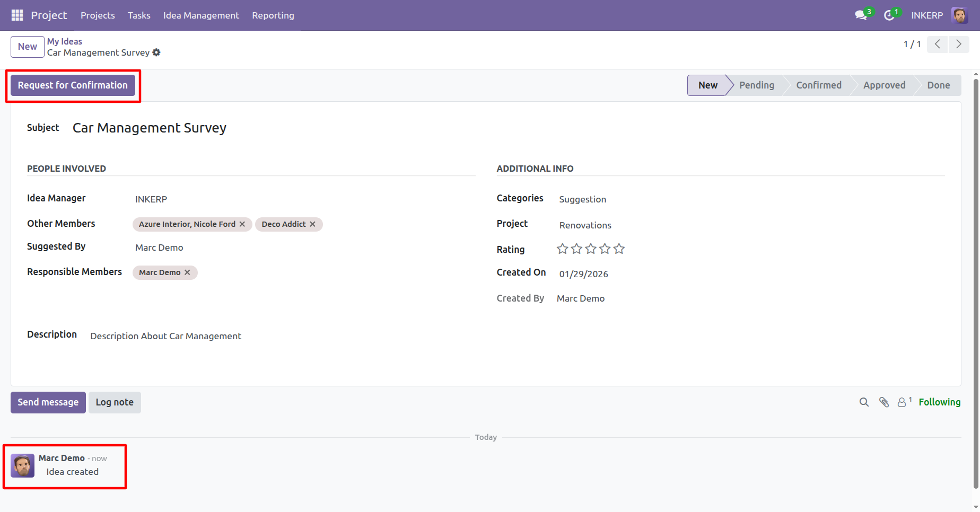Click the paperclip attachments icon
This screenshot has width=980, height=512.
(x=883, y=402)
